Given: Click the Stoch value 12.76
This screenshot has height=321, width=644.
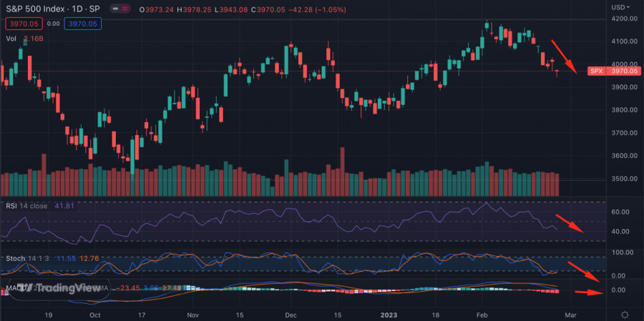Looking at the screenshot, I should (x=89, y=259).
